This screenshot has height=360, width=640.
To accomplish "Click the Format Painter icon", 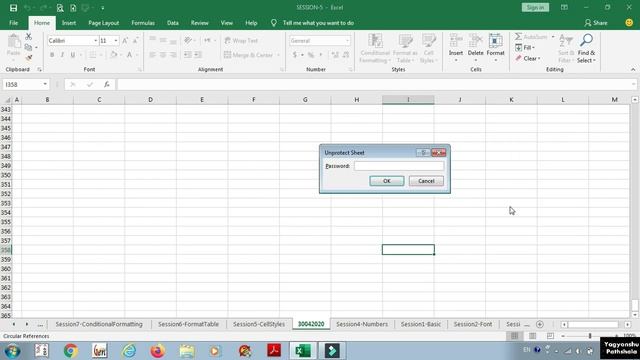I will 29,58.
